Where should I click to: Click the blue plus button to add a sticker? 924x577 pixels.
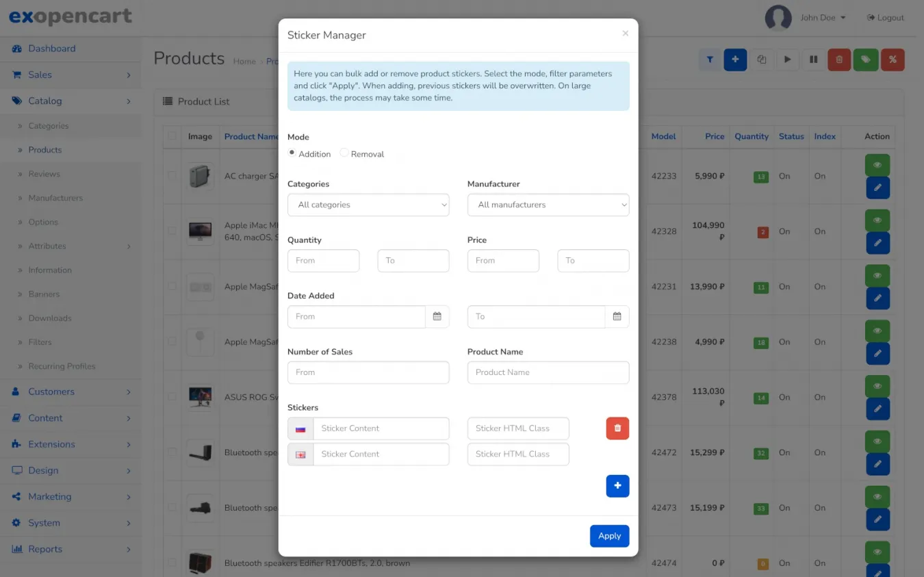tap(617, 486)
